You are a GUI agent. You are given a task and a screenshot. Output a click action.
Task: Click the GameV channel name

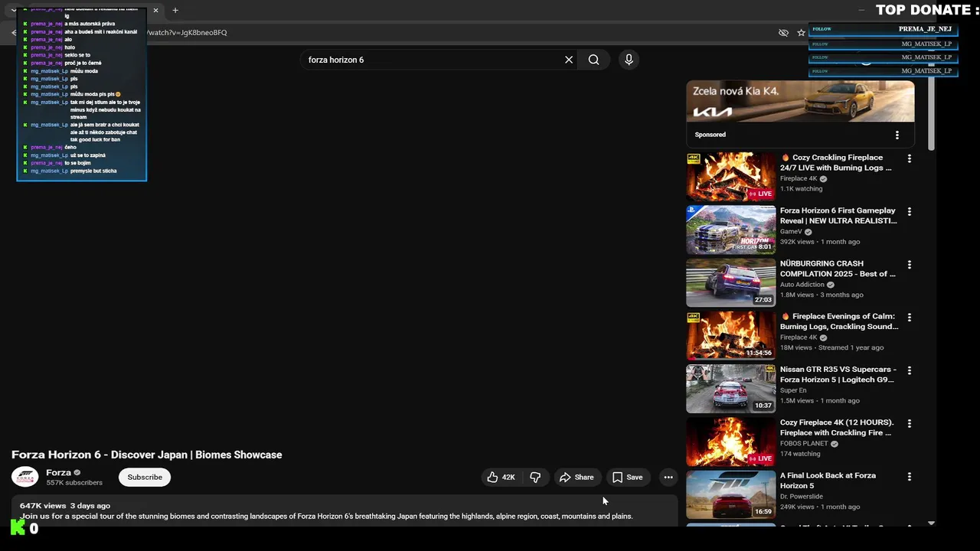(791, 232)
